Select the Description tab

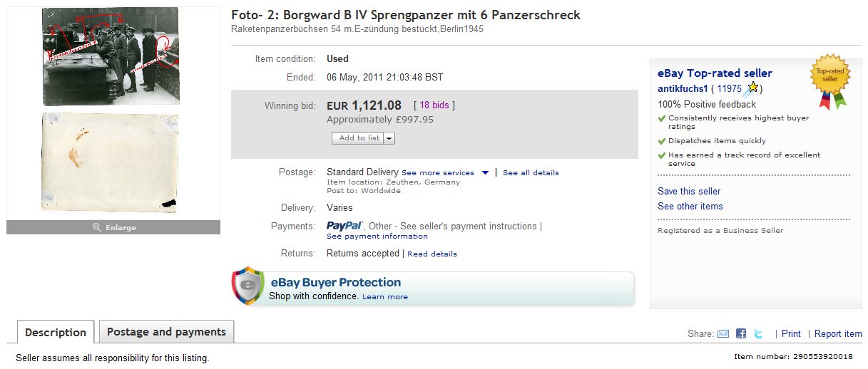tap(55, 333)
